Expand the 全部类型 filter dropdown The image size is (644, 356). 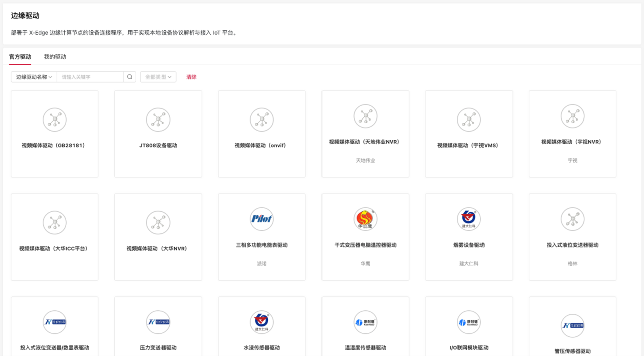[x=158, y=77]
